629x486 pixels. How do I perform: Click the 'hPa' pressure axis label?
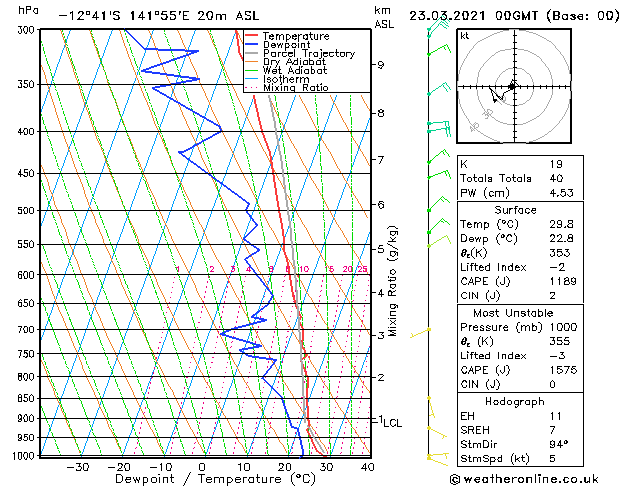(x=28, y=10)
